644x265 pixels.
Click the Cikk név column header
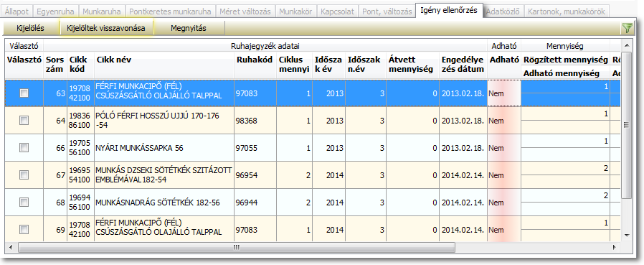pos(164,65)
